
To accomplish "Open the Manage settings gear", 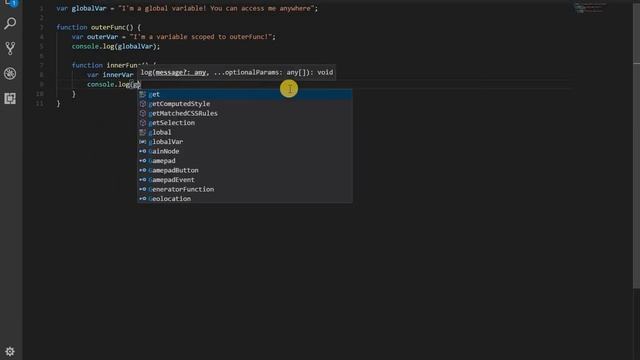I will coord(10,351).
